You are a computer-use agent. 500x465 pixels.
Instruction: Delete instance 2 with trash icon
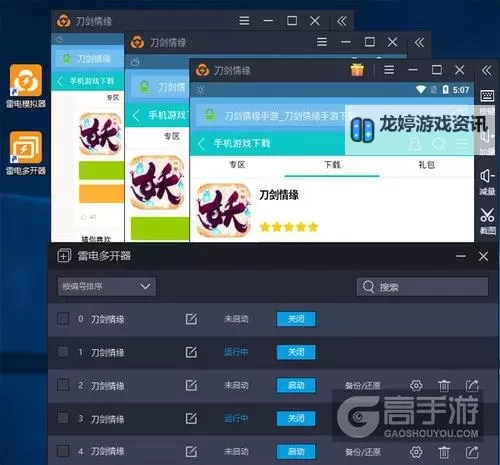444,386
